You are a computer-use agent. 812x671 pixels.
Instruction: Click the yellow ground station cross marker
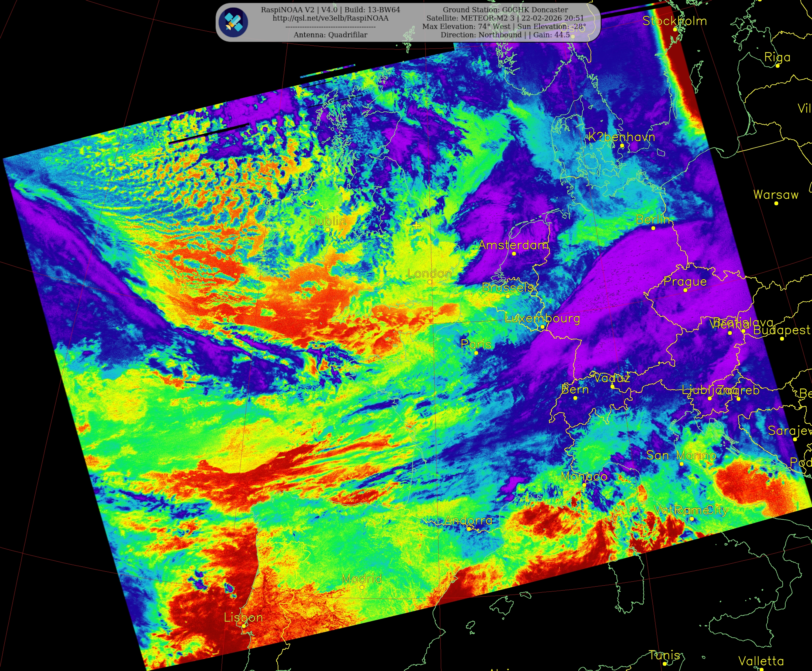coord(416,225)
